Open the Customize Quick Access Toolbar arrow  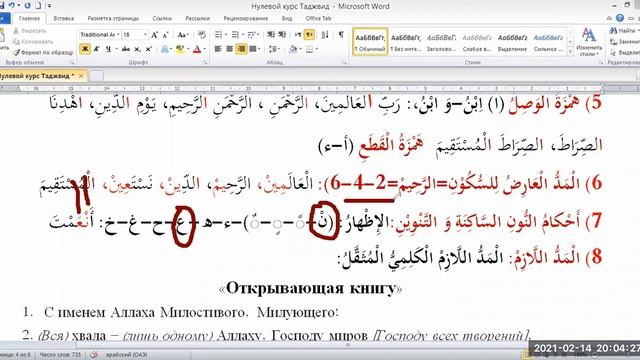pyautogui.click(x=49, y=6)
